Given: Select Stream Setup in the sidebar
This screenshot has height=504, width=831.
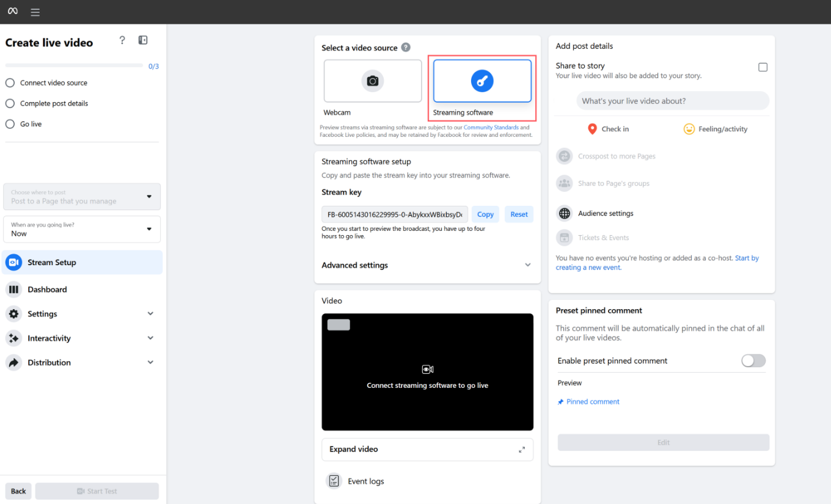Looking at the screenshot, I should (52, 262).
